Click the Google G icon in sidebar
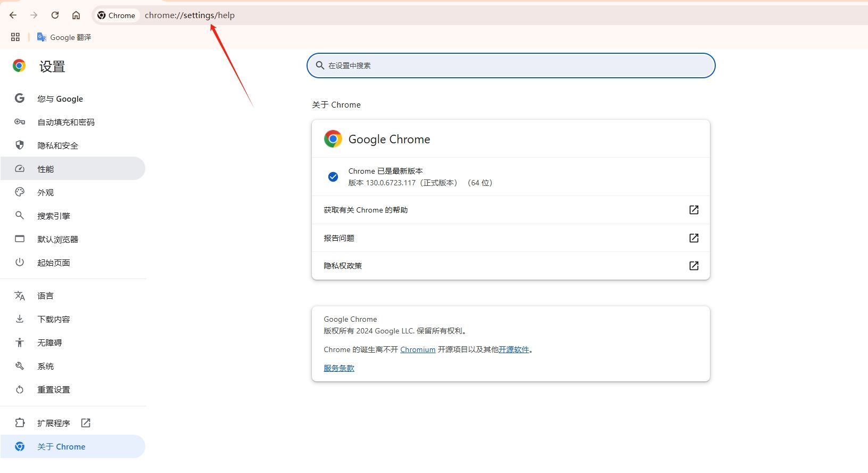The image size is (868, 473). (20, 98)
